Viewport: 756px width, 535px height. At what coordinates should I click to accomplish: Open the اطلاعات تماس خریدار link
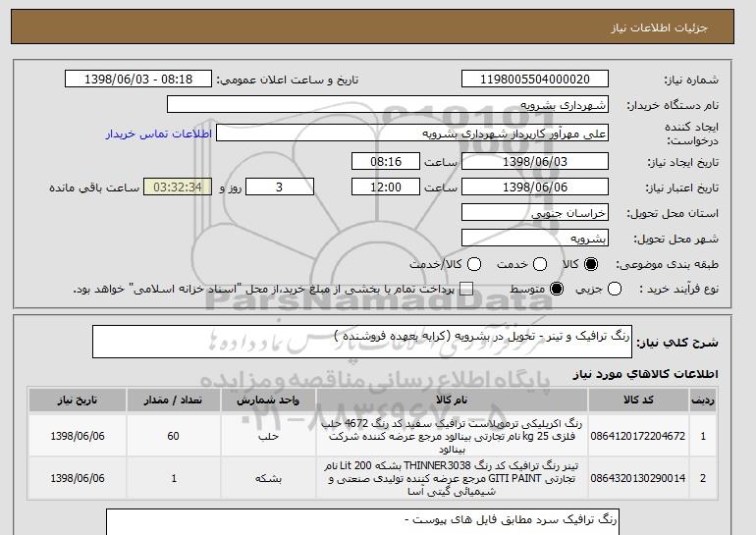pos(159,134)
